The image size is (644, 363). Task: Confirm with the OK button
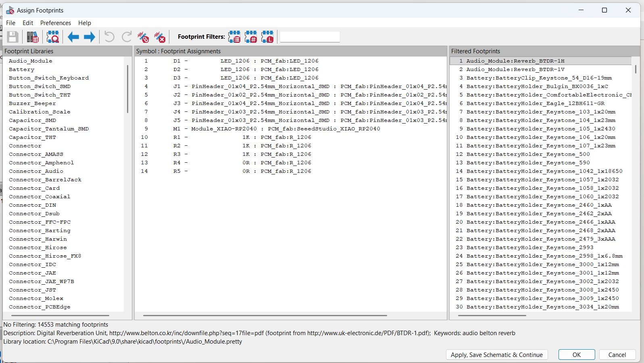pos(577,355)
